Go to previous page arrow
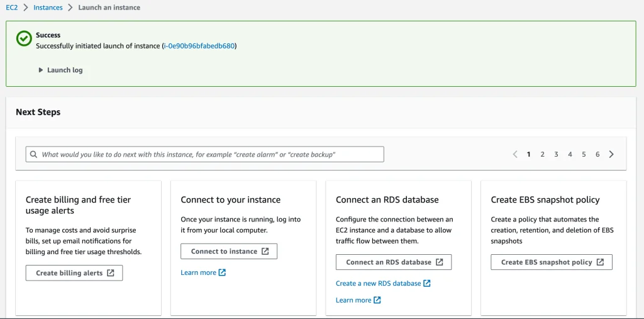 click(515, 154)
